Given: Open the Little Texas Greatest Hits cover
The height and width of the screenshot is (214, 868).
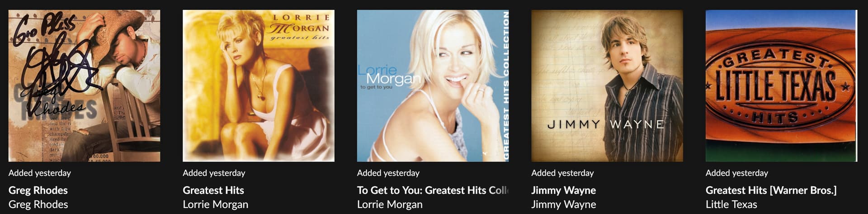Looking at the screenshot, I should [x=781, y=86].
